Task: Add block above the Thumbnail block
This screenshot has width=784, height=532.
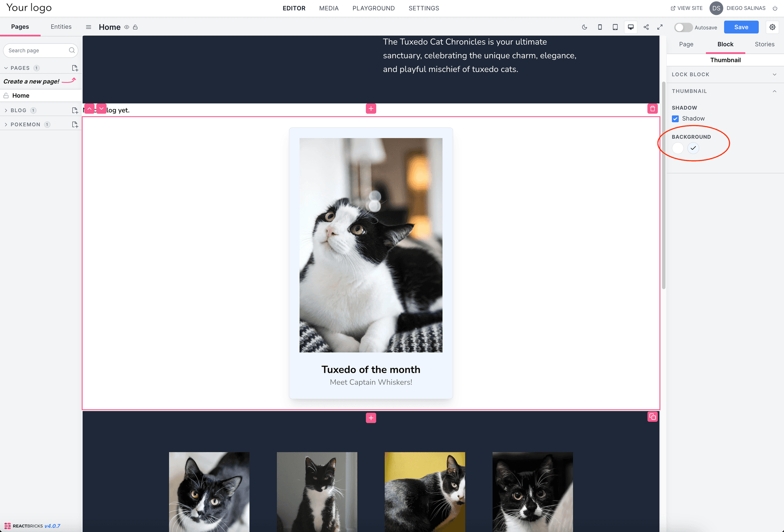Action: click(371, 109)
